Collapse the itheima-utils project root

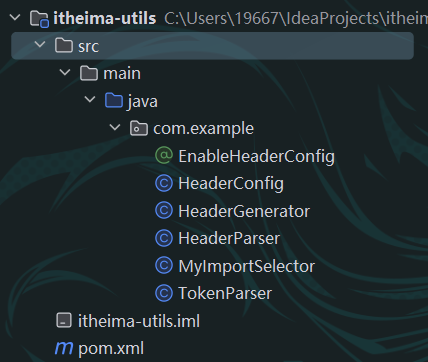click(15, 17)
